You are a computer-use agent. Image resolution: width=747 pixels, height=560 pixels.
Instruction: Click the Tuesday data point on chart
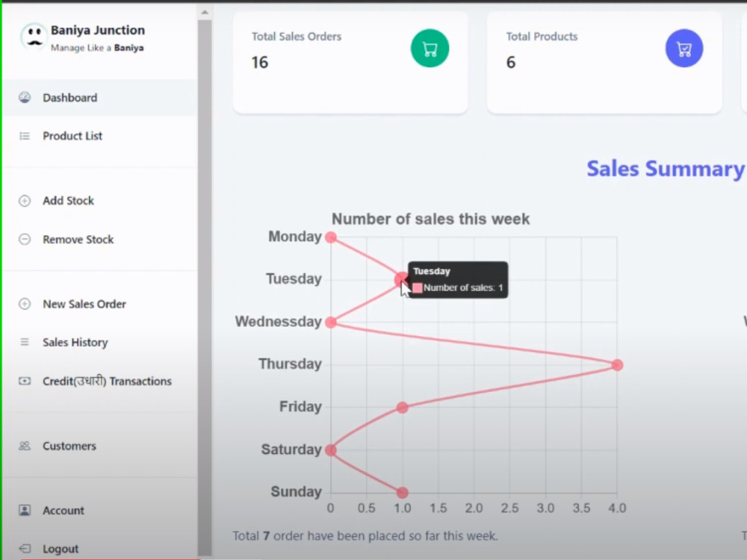point(402,279)
